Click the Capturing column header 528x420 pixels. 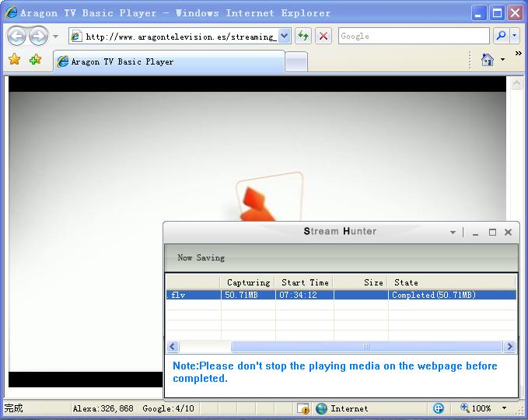248,282
